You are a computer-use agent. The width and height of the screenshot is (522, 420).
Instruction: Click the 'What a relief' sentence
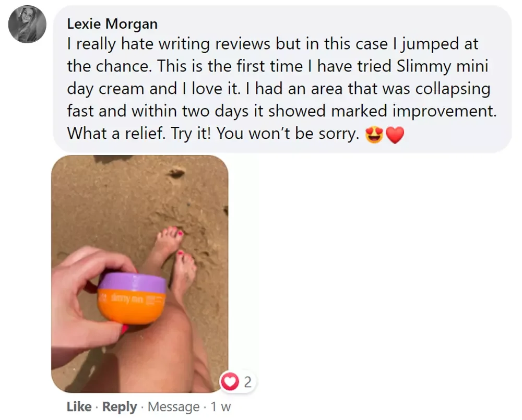116,134
